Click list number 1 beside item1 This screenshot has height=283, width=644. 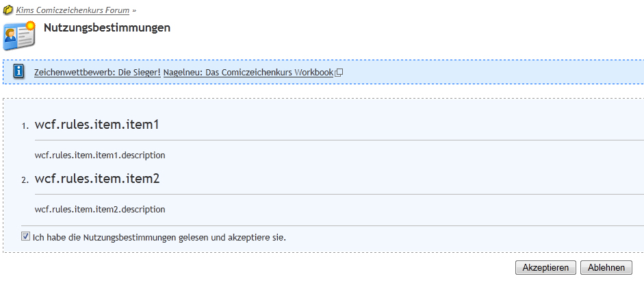pos(25,126)
